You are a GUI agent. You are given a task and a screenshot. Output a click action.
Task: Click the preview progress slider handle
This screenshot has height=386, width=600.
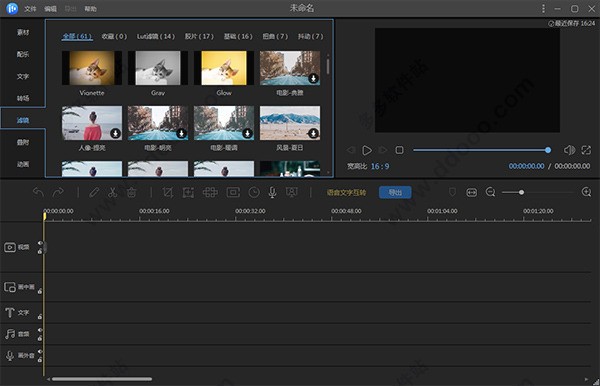(x=548, y=150)
